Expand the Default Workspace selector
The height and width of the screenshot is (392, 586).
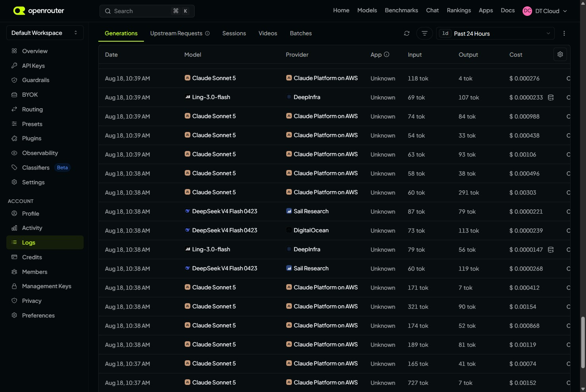[45, 33]
